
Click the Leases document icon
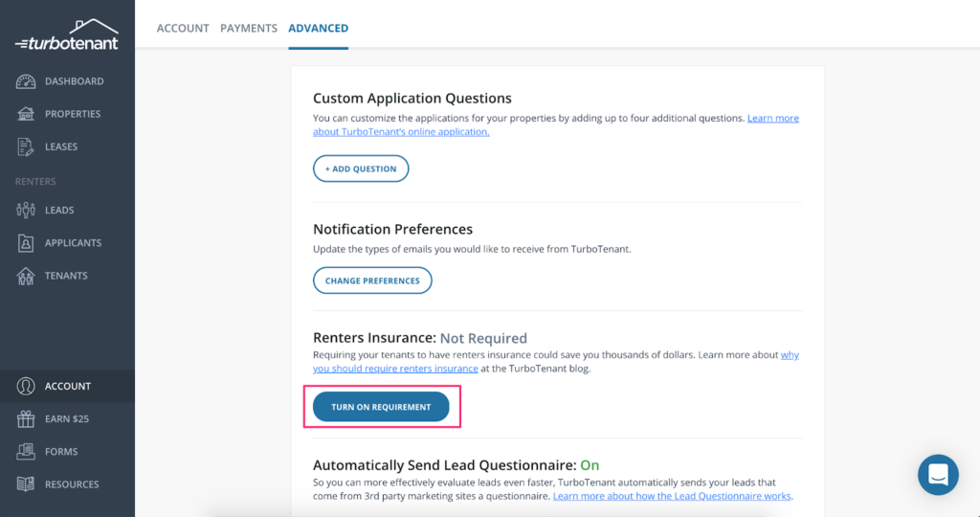(x=26, y=146)
